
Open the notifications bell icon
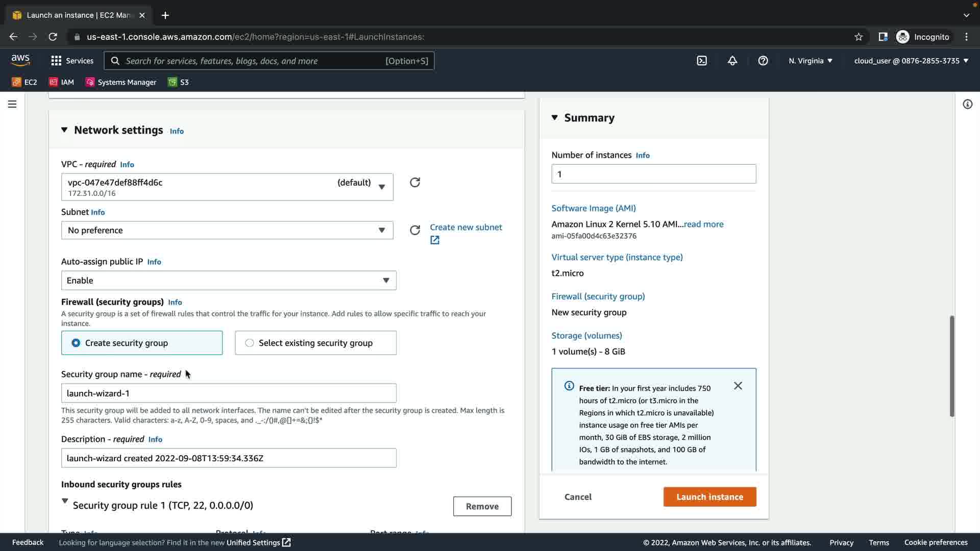(732, 61)
